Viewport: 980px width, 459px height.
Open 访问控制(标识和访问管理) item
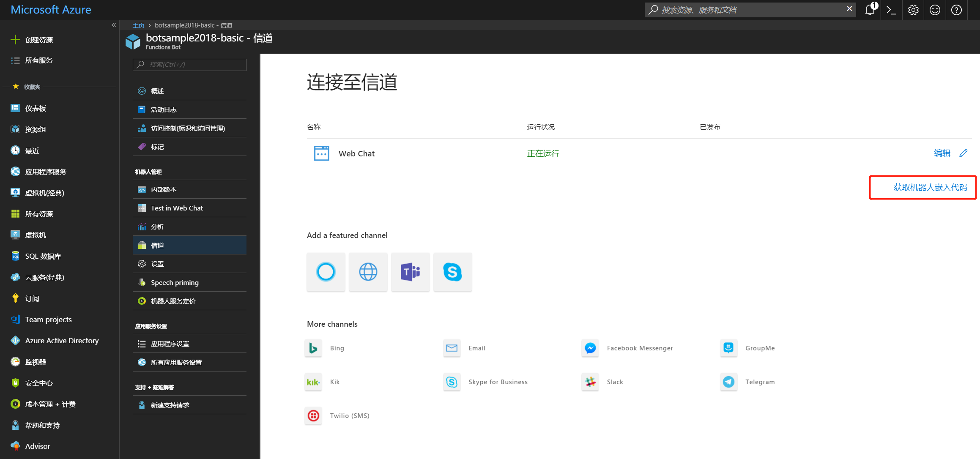coord(189,128)
